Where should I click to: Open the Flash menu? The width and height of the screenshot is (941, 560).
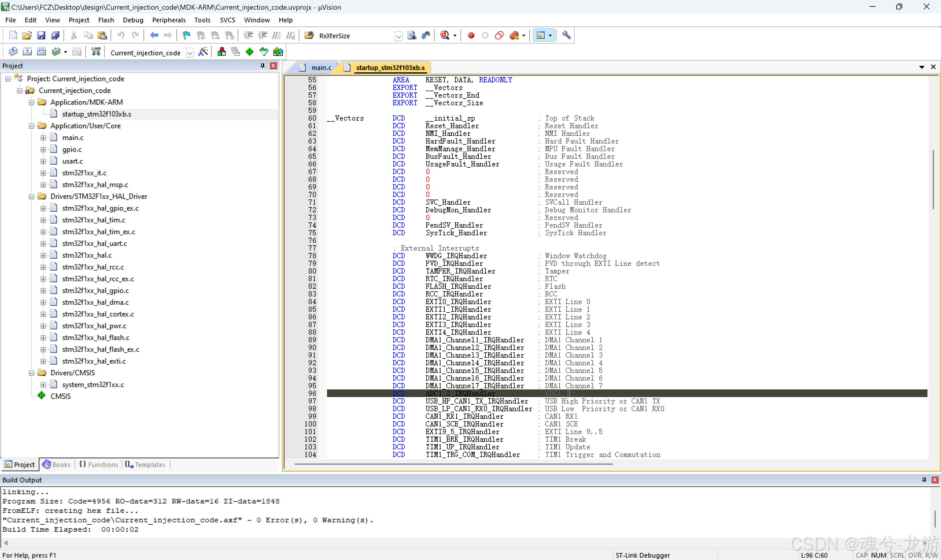tap(106, 20)
